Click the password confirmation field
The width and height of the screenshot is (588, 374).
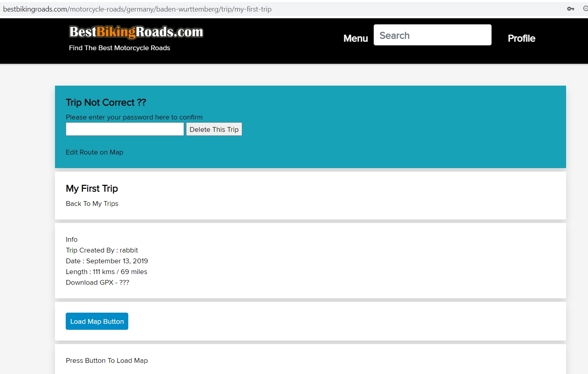click(x=125, y=129)
